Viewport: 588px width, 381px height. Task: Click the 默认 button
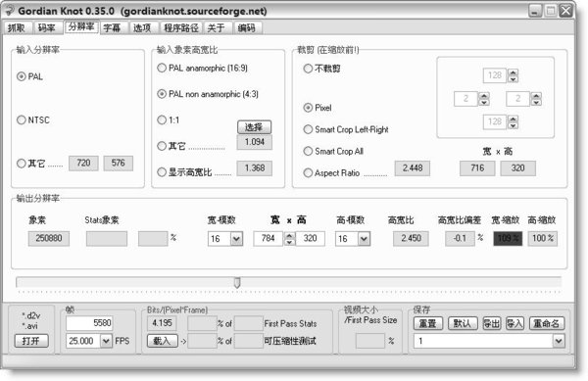[x=463, y=323]
